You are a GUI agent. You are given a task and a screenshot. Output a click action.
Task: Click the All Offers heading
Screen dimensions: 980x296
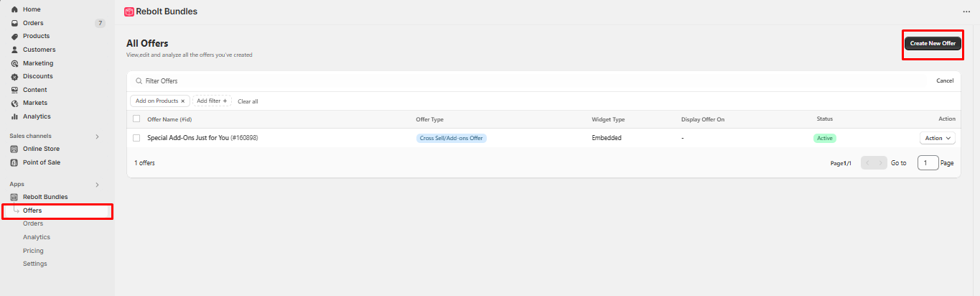click(x=147, y=44)
